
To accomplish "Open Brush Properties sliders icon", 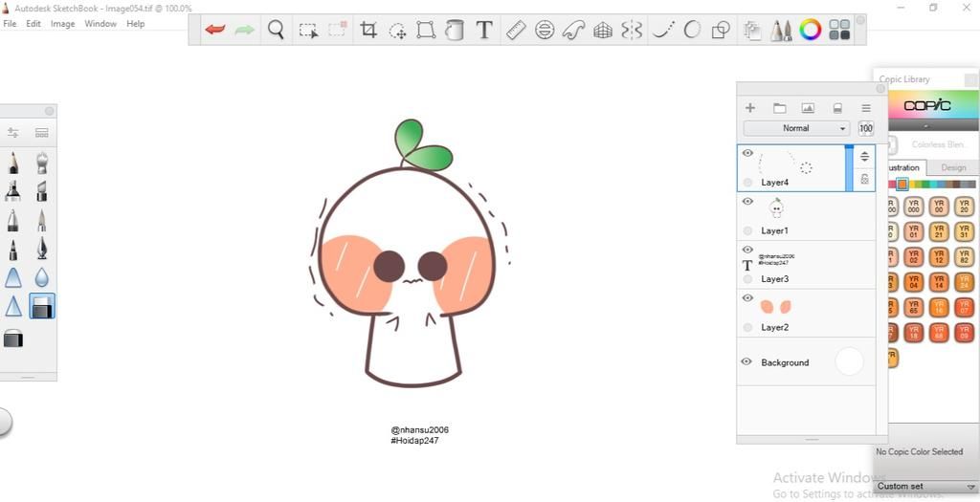I will [x=12, y=133].
